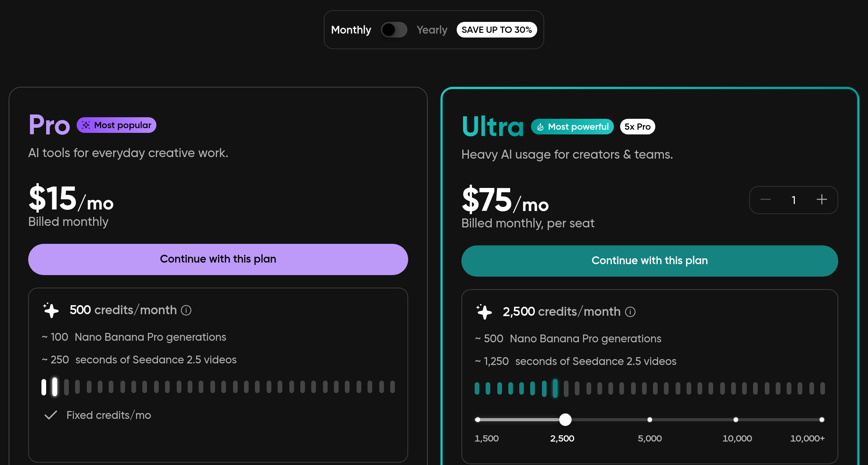Screen dimensions: 868x465
Task: Click "~ 500 Nano Banana Pro generations" line
Action: (x=568, y=339)
